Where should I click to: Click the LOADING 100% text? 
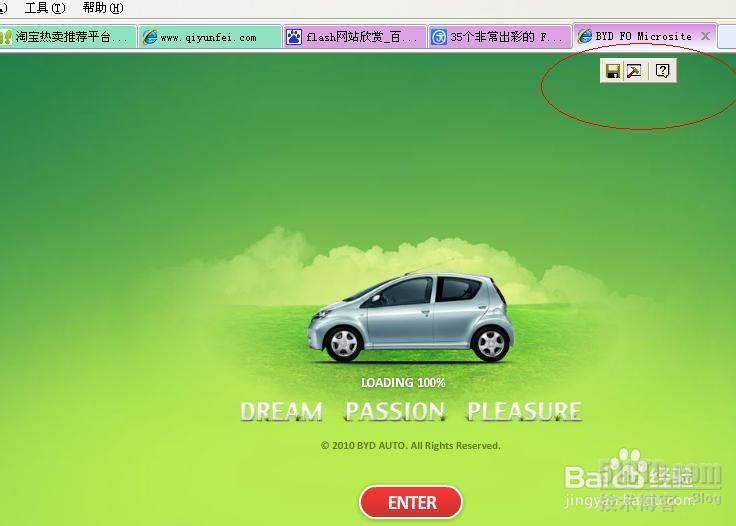pyautogui.click(x=403, y=383)
